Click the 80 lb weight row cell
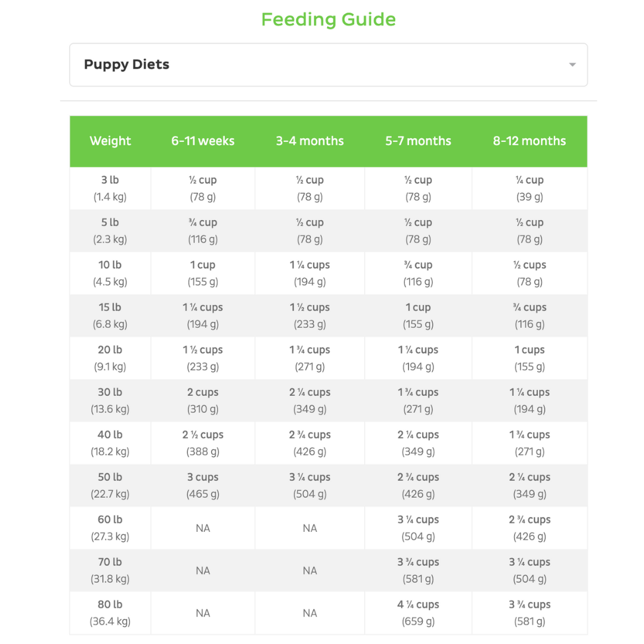The width and height of the screenshot is (644, 644). 110,613
